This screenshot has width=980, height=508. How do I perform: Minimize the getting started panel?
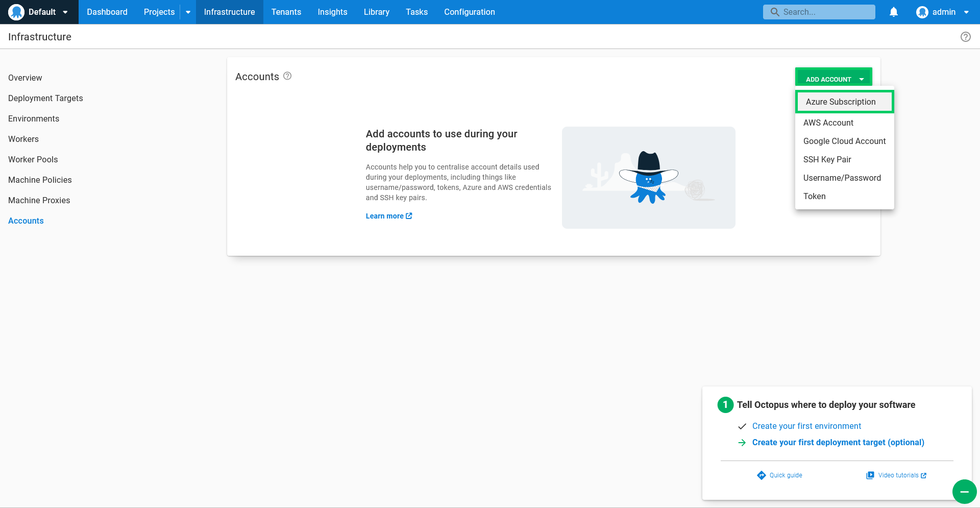(x=964, y=492)
